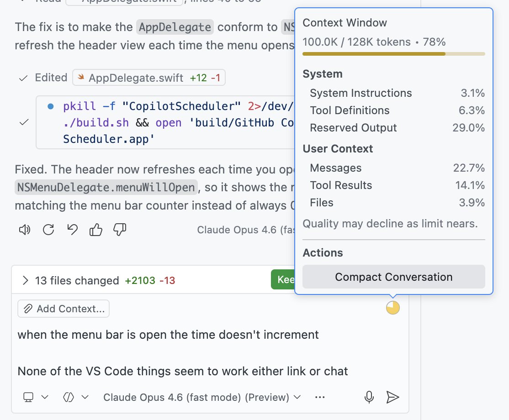Click the retry response icon

[48, 230]
